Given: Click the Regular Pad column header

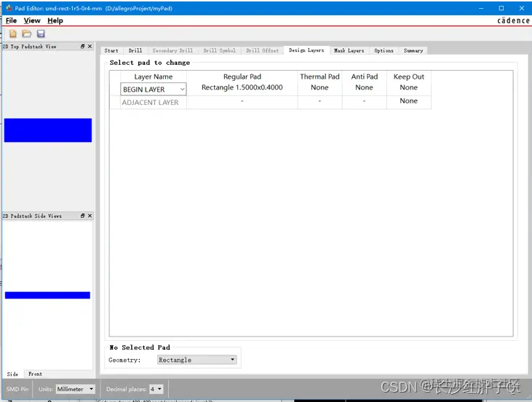Looking at the screenshot, I should [x=242, y=76].
